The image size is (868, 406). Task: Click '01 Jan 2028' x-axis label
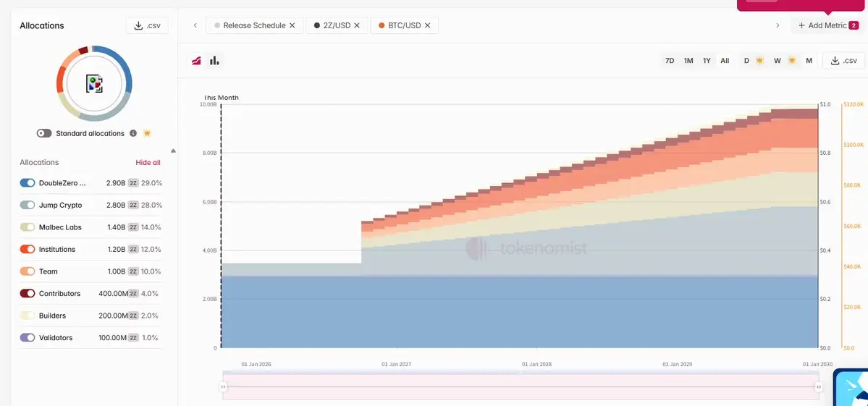(x=536, y=365)
